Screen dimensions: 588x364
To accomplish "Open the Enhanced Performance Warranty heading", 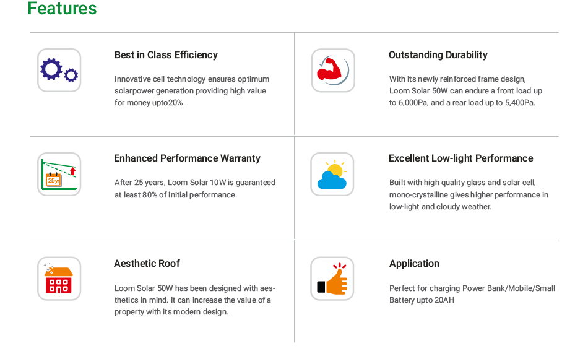I will point(187,158).
